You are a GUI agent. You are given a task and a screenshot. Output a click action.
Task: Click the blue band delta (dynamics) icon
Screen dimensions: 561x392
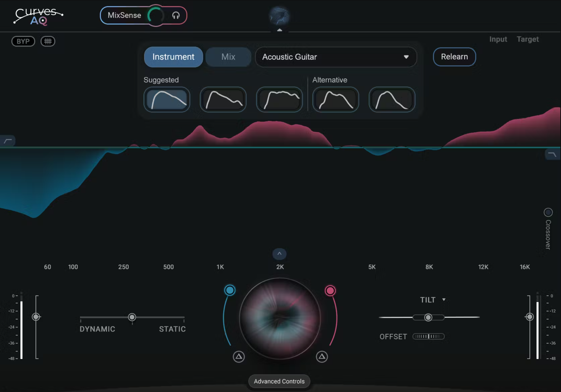coord(238,357)
